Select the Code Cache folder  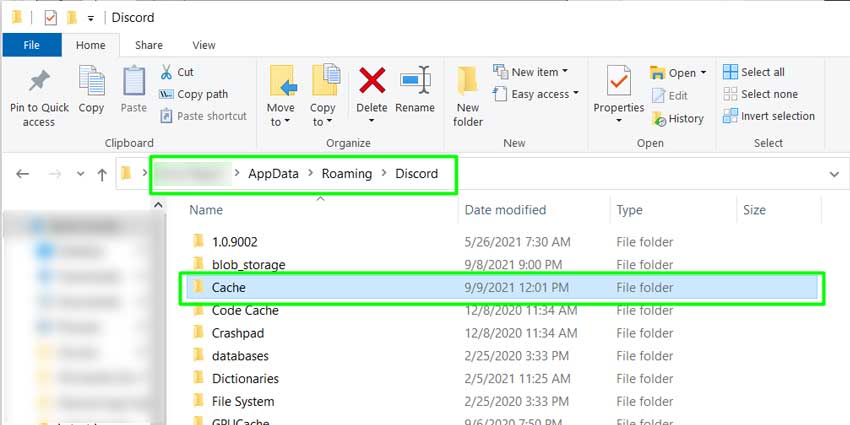(245, 311)
